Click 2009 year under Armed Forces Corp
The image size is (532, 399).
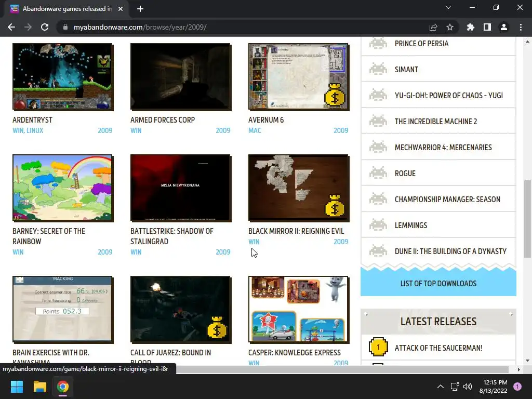pyautogui.click(x=223, y=130)
